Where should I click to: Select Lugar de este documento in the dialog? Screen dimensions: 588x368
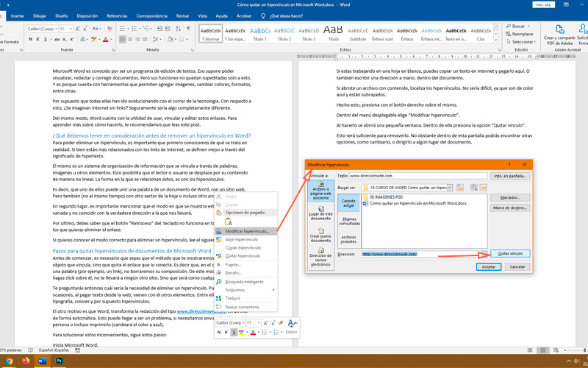[x=320, y=215]
